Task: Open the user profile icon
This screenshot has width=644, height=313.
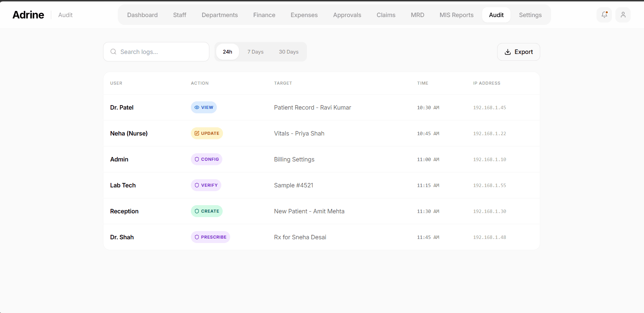Action: 623,15
